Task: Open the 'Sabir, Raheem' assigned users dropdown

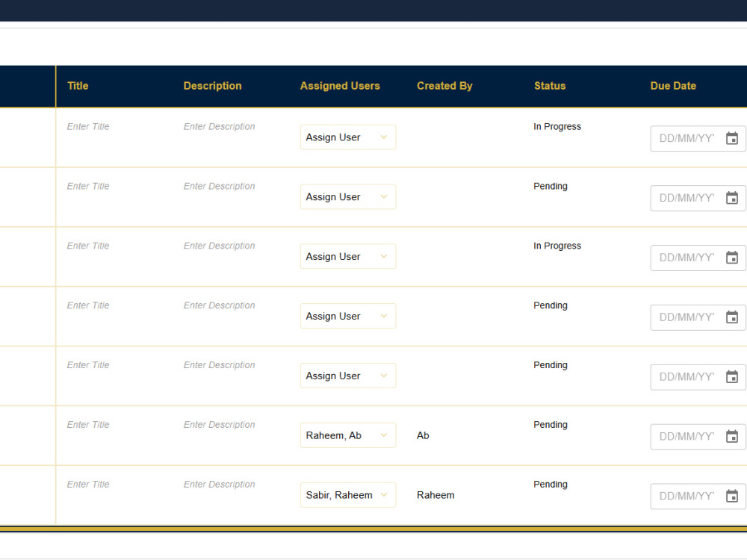Action: (x=348, y=495)
